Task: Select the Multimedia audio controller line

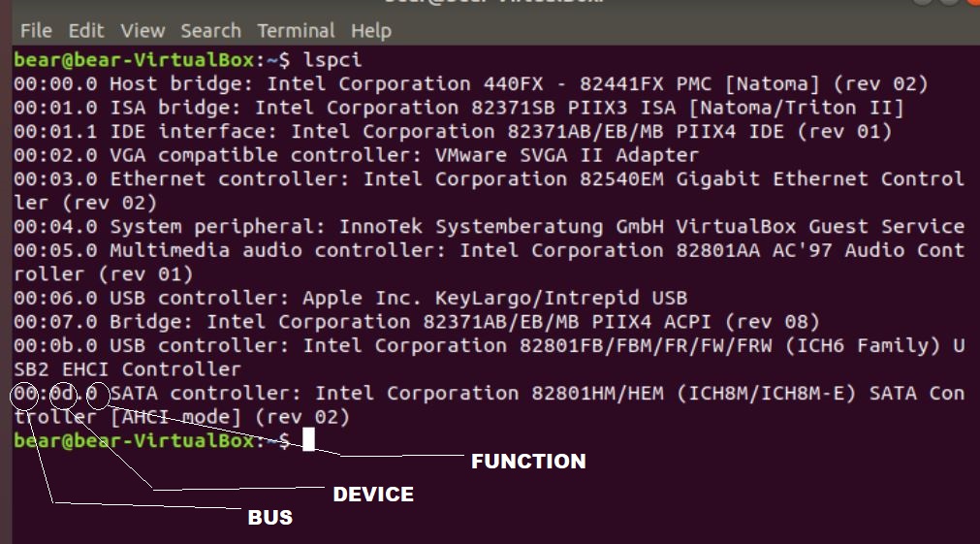Action: tap(489, 262)
